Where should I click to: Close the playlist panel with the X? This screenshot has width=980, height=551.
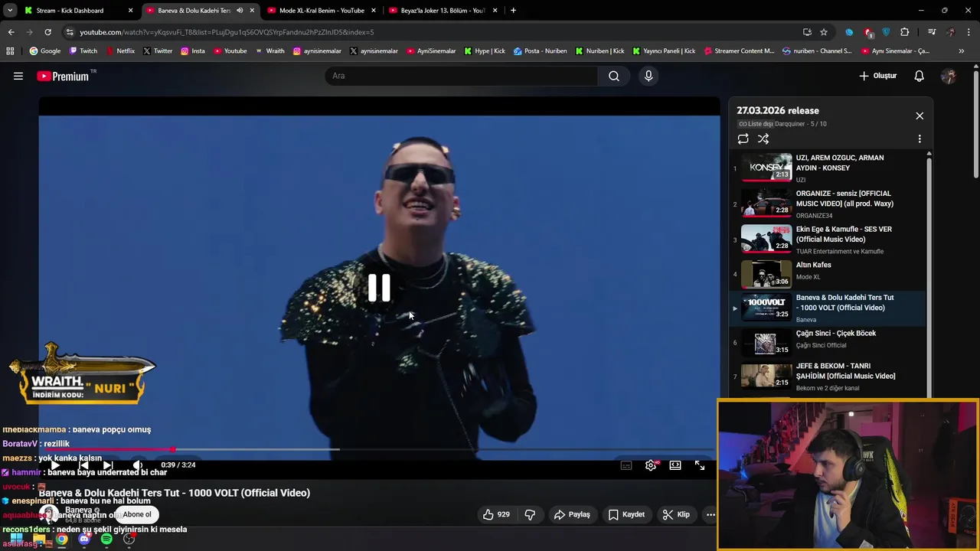920,116
